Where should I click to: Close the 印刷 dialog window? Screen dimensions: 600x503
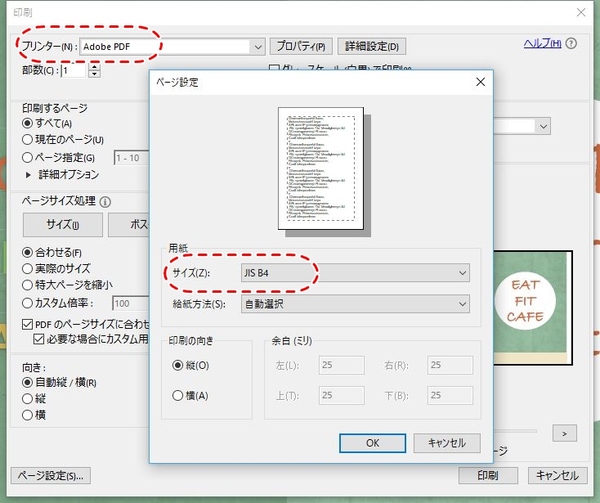(x=581, y=12)
